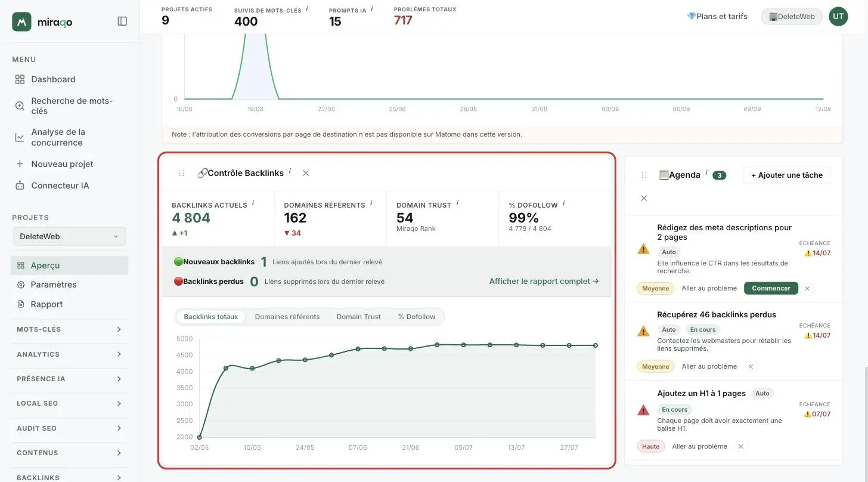
Task: Click info icon next to Prompts IA
Action: click(372, 8)
